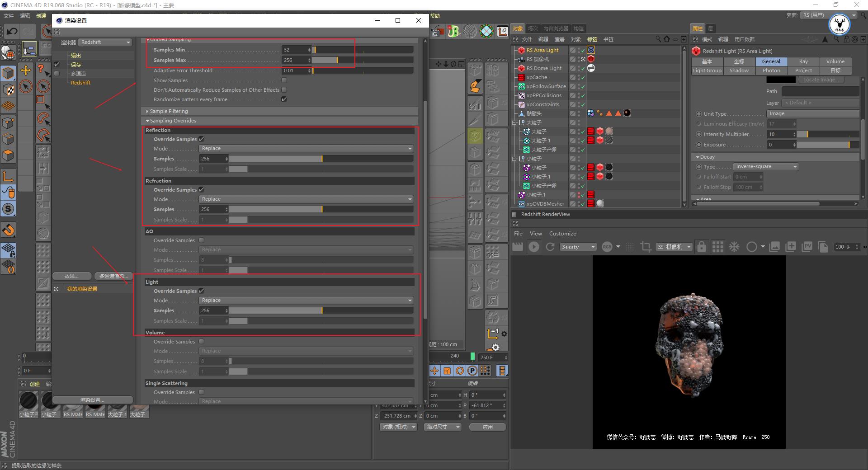Click the snowflake freeze icon in RenderView toolbar

(735, 247)
